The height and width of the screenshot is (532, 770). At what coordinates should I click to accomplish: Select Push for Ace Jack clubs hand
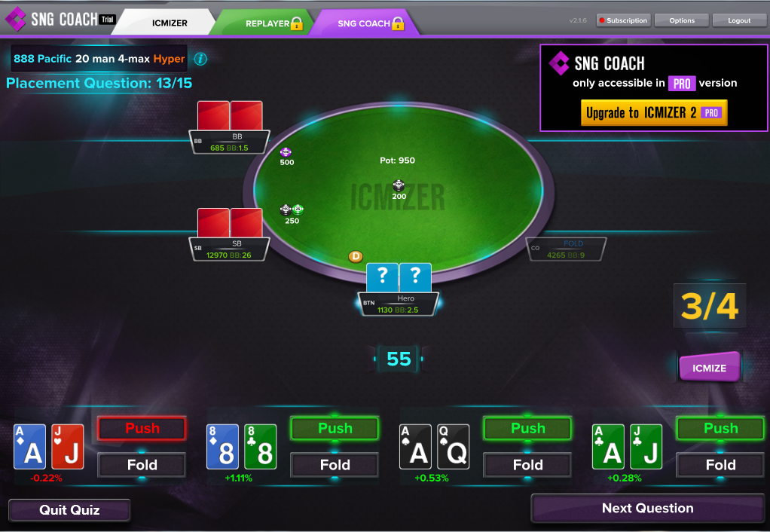(720, 428)
